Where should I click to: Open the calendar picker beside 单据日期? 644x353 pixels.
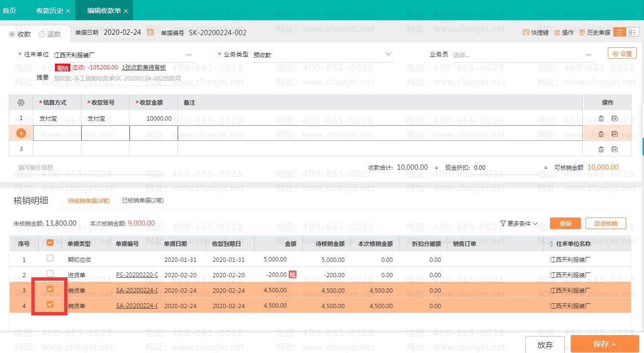coord(150,32)
